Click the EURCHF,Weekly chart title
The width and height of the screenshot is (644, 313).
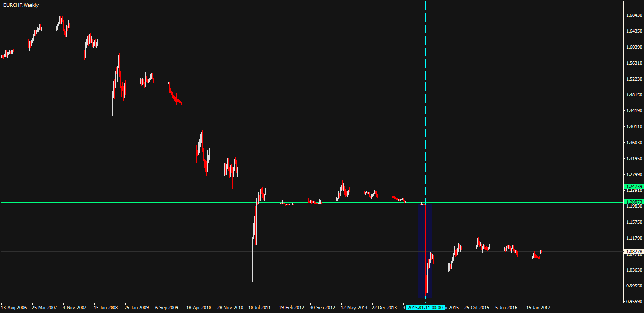(21, 5)
